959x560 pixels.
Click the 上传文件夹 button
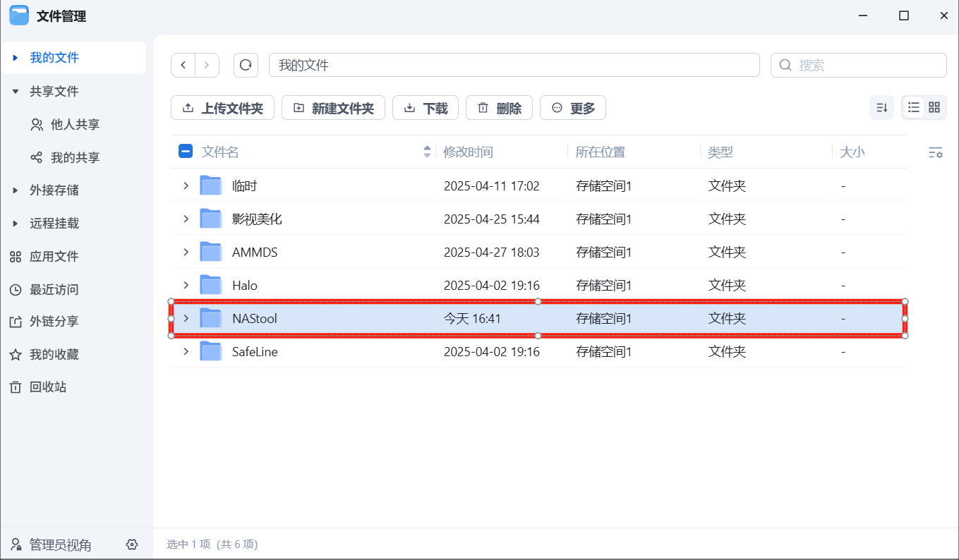point(222,108)
